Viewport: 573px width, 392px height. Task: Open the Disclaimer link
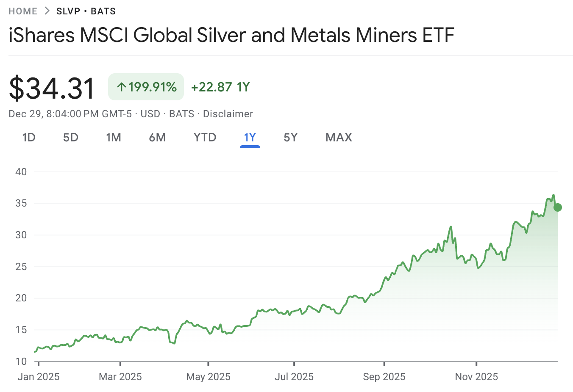[228, 113]
